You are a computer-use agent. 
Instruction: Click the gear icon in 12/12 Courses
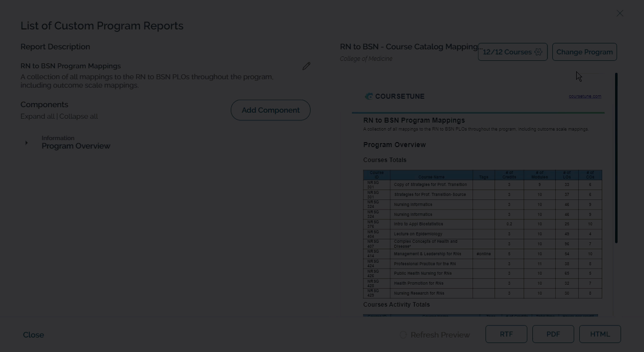(538, 52)
